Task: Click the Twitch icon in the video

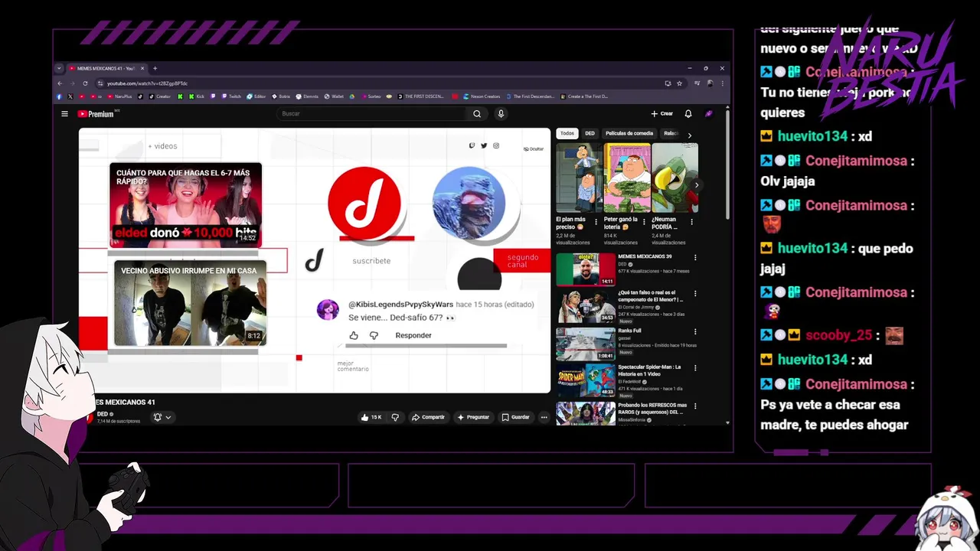Action: click(x=472, y=145)
